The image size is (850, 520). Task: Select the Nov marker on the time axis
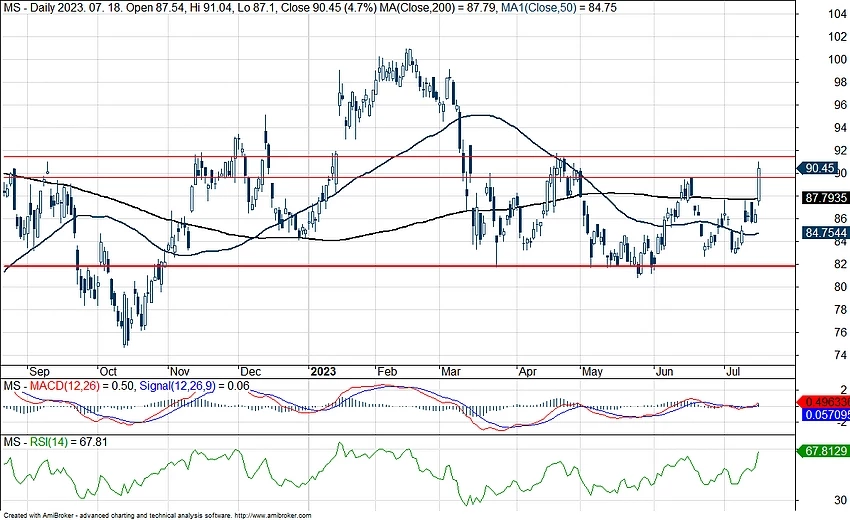[179, 371]
